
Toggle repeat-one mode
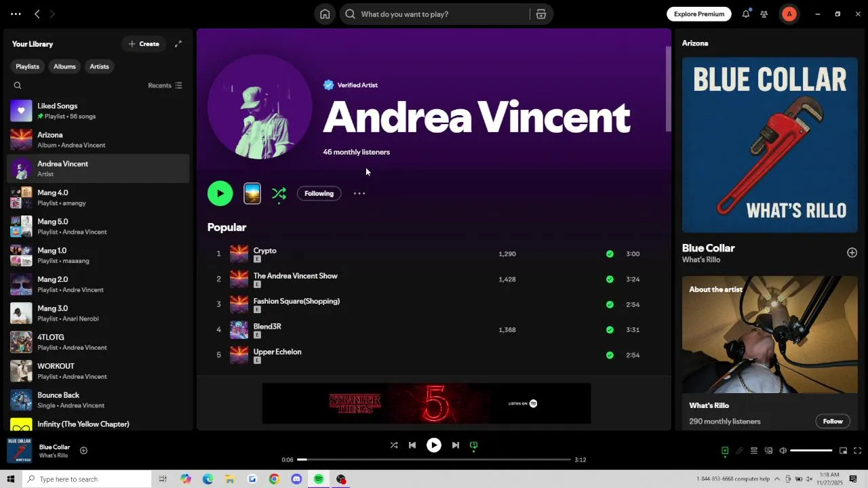point(474,445)
